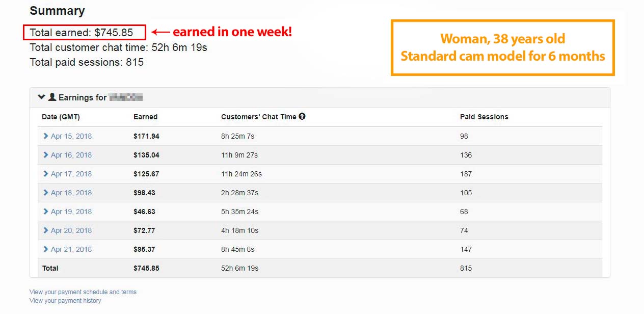The image size is (644, 314).
Task: Expand the Apr 16, 2018 row chevron
Action: coord(46,155)
